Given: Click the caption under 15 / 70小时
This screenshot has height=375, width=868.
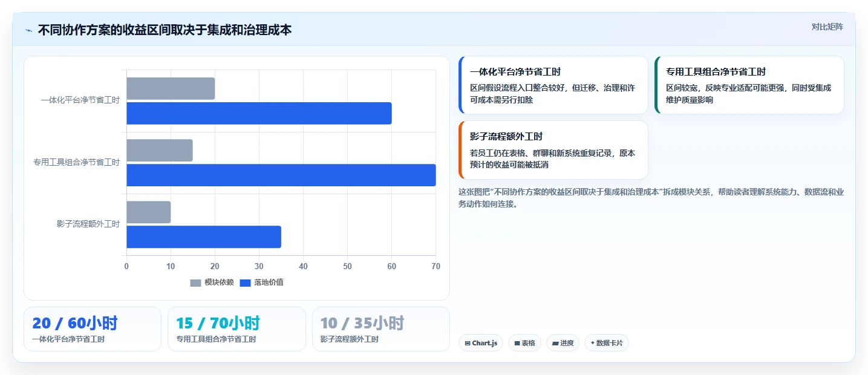Looking at the screenshot, I should (216, 339).
